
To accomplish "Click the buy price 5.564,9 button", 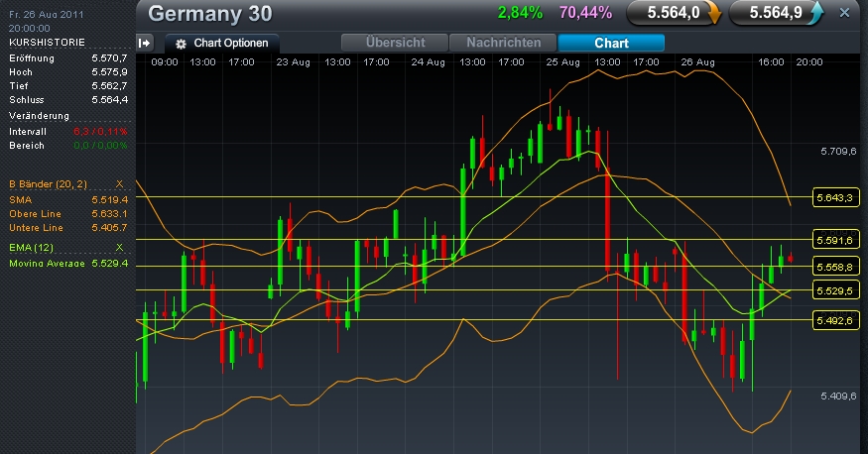I will (776, 13).
